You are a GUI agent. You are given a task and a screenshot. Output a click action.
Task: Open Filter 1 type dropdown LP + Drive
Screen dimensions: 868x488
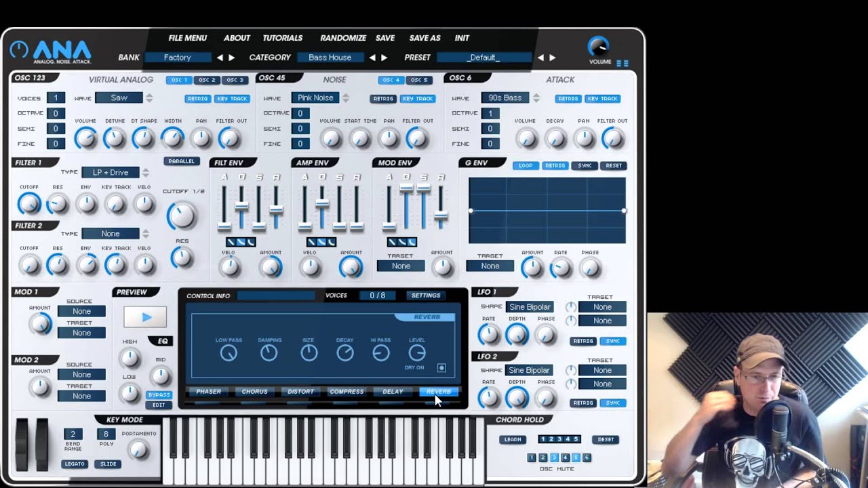click(x=111, y=172)
